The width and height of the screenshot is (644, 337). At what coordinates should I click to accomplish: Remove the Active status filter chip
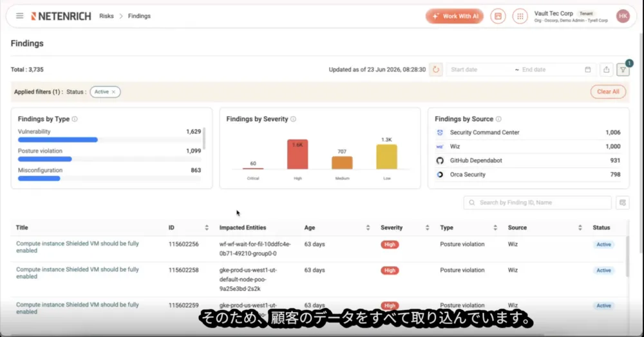[114, 92]
